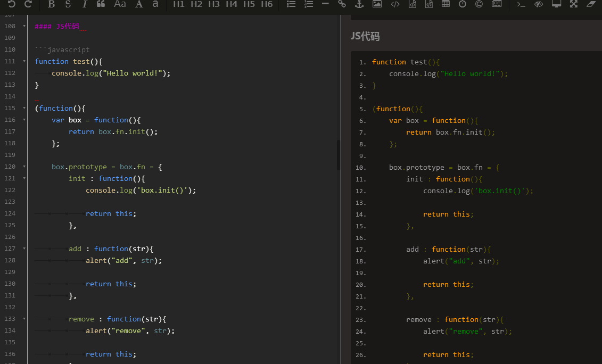The width and height of the screenshot is (602, 364).
Task: Insert an H4 heading
Action: [x=232, y=4]
